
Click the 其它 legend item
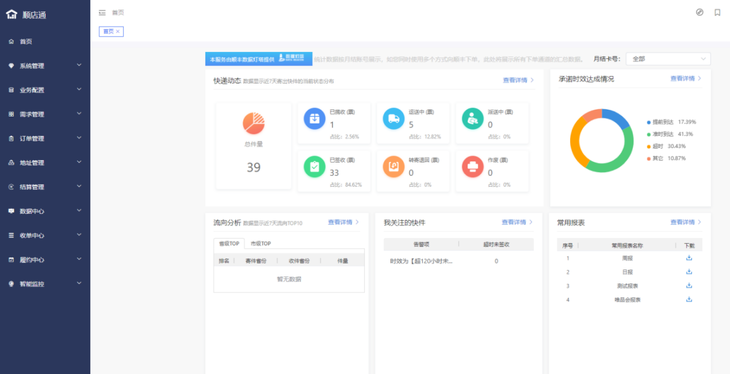[x=666, y=158]
